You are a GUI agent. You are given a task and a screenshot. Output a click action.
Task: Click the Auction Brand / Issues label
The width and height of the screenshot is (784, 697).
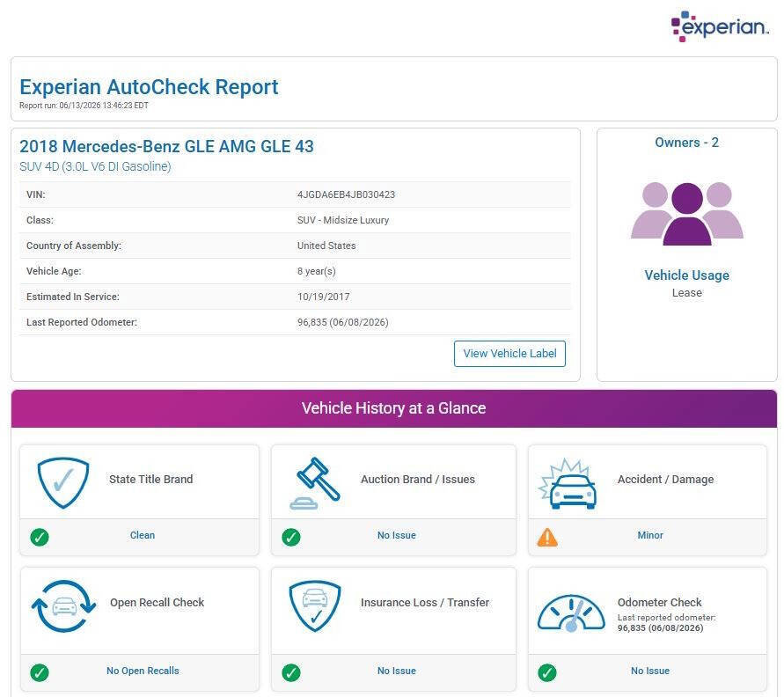[x=418, y=479]
